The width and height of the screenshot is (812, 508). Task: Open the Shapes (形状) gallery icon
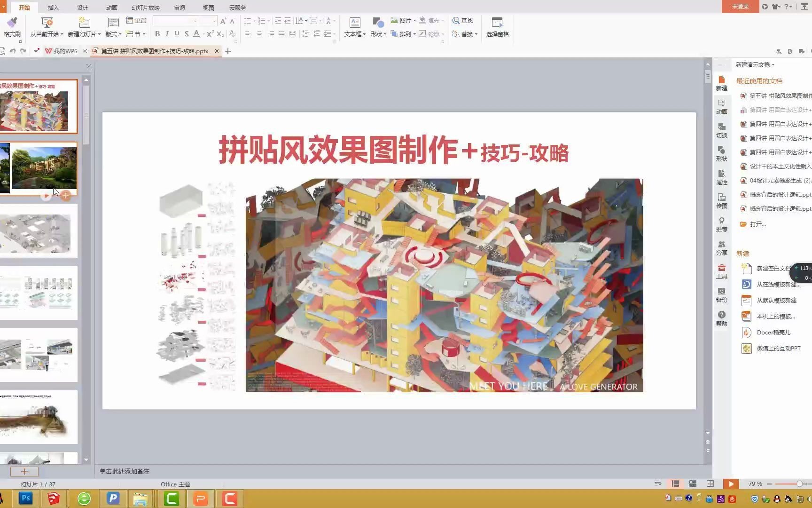378,22
